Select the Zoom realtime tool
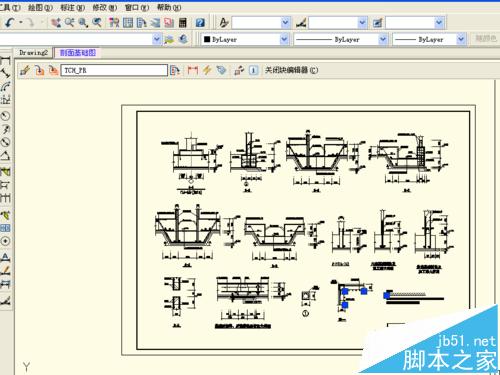The image size is (500, 375). (69, 23)
